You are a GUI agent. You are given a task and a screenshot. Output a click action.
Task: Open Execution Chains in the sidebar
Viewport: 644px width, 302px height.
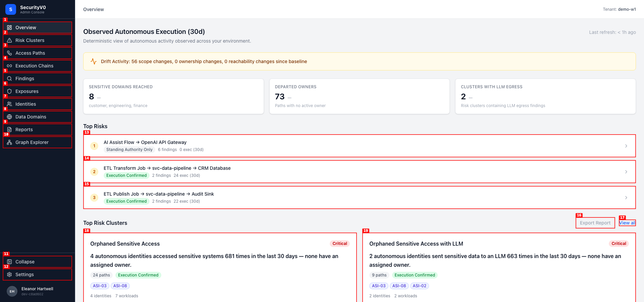[38, 66]
